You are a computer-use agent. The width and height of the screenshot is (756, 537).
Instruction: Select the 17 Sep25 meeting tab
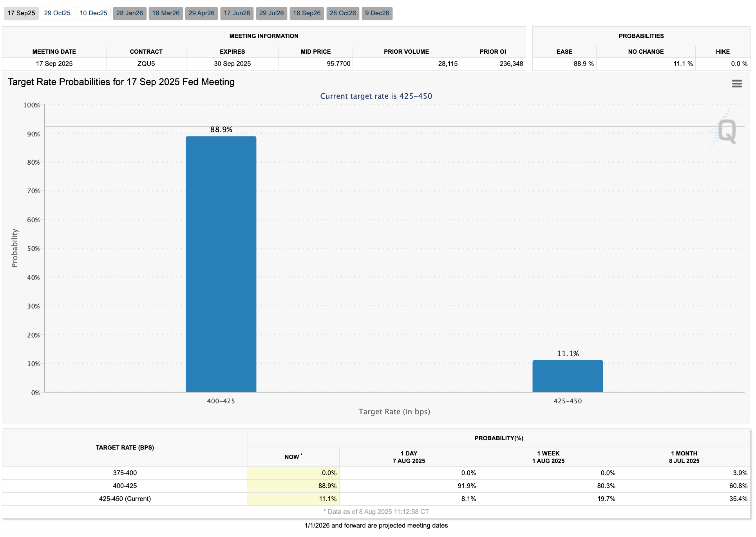pos(21,13)
